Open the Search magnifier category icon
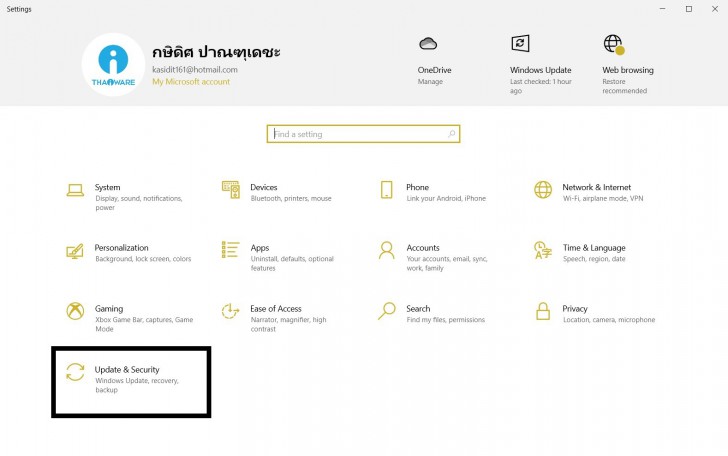Screen dimensions: 728x456 coord(386,311)
